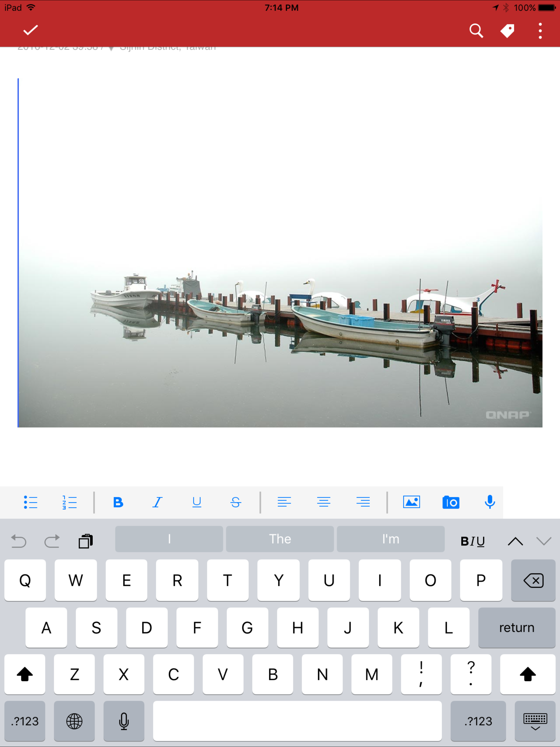Choose "The" word suggestion
The width and height of the screenshot is (560, 747).
coord(280,539)
